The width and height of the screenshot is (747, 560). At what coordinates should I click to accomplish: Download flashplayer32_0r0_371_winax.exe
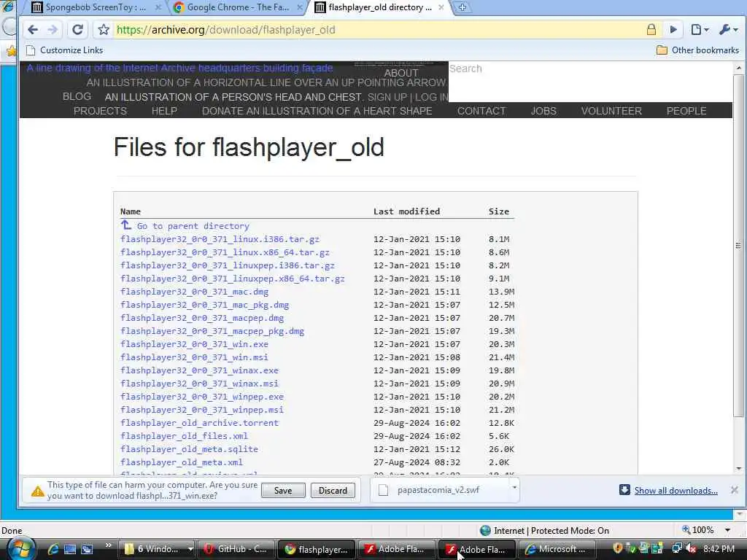[x=200, y=370]
